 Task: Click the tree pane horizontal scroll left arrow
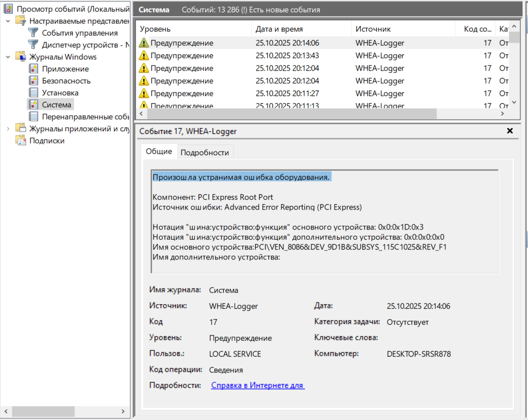click(x=6, y=411)
